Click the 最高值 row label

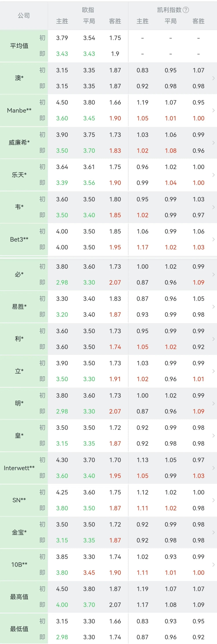tap(19, 597)
